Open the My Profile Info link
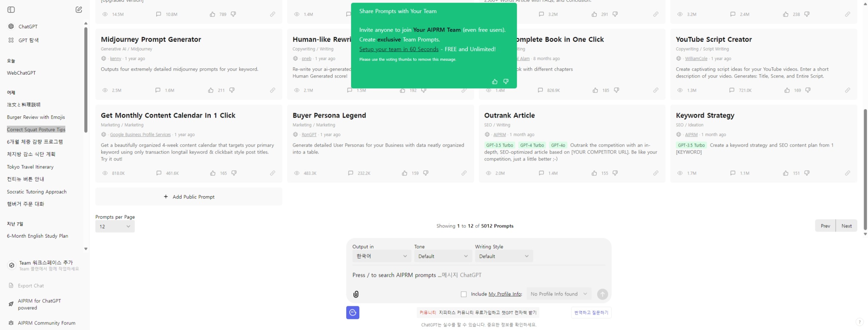 [x=505, y=294]
